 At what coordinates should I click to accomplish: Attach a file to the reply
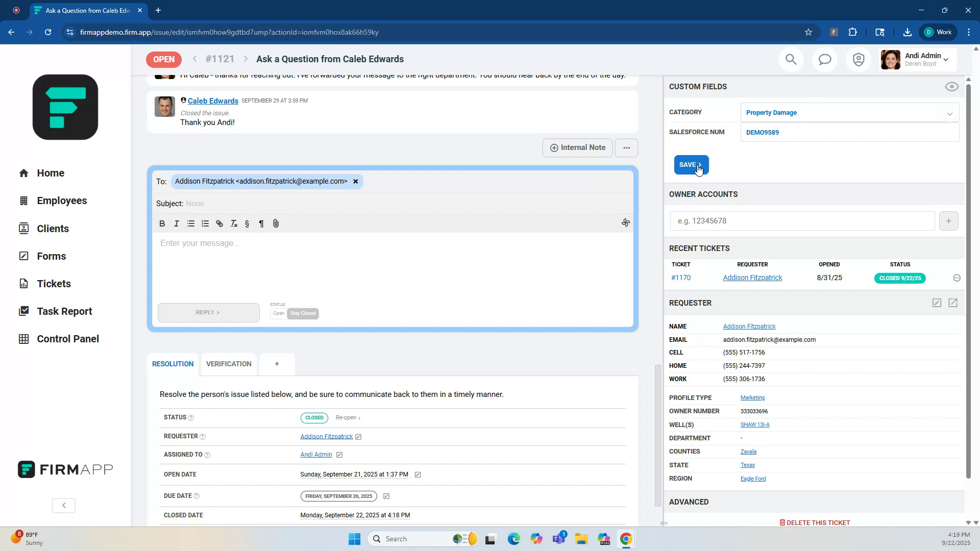pos(276,223)
